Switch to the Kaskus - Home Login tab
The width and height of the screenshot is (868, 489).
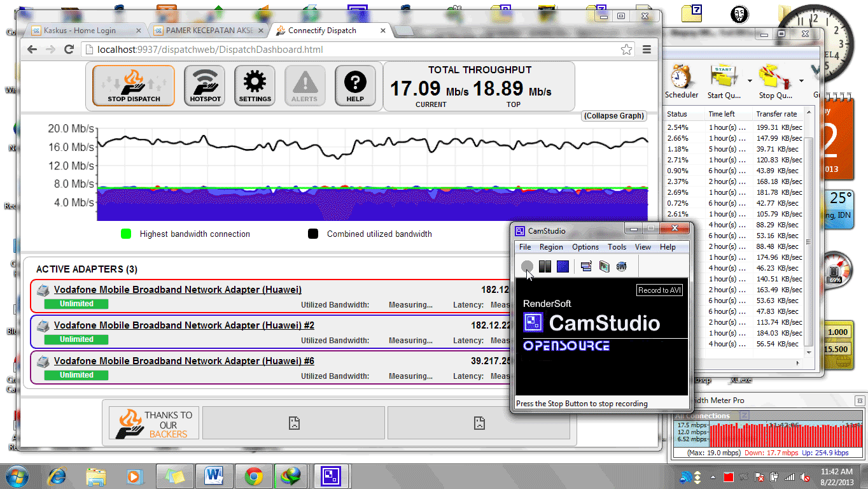[80, 31]
